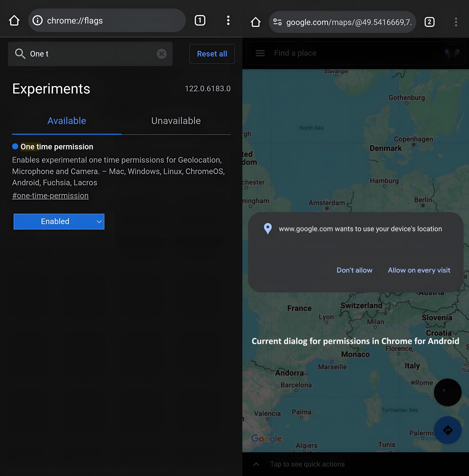Tap the dark my-location button on the map

(x=447, y=392)
